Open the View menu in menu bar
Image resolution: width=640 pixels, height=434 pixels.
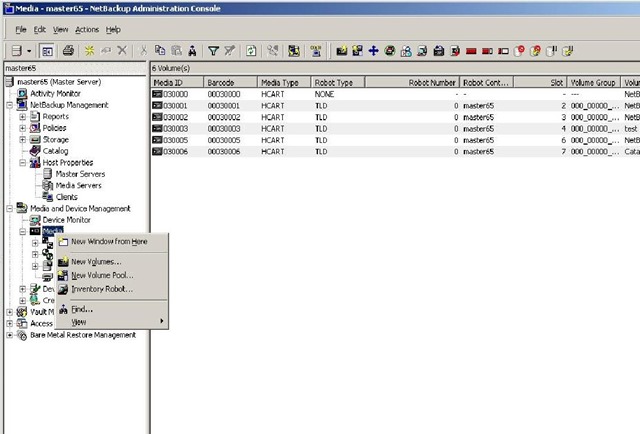tap(60, 29)
